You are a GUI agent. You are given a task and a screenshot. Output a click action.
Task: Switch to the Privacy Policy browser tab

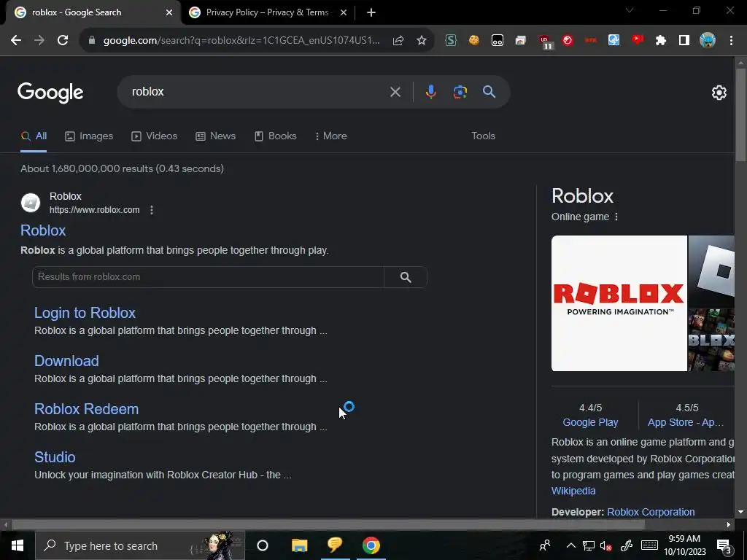coord(267,12)
